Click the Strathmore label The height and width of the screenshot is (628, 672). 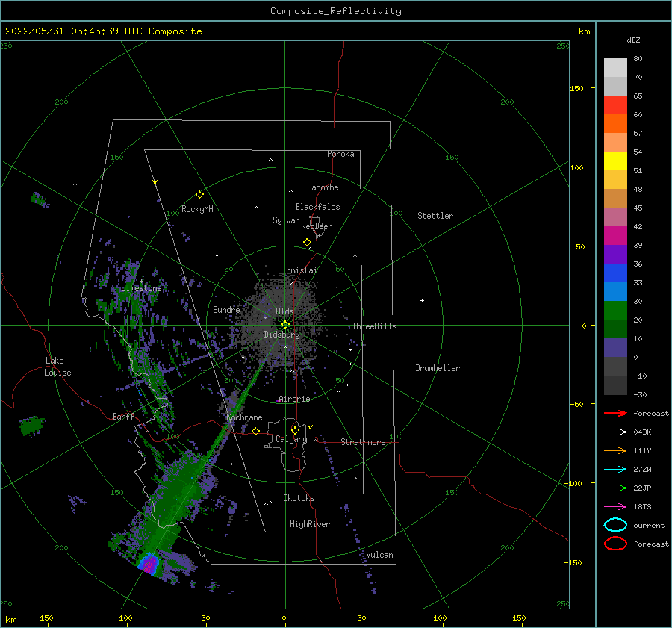(x=363, y=442)
